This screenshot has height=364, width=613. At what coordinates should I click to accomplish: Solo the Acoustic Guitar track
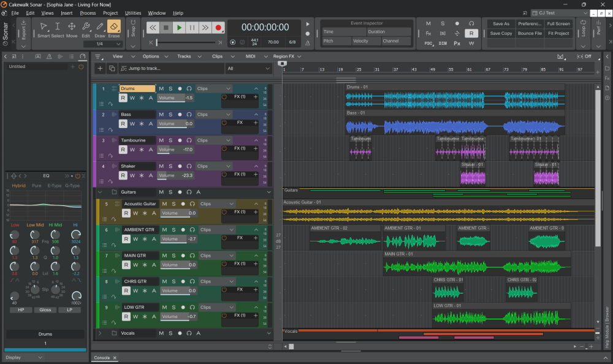[173, 203]
